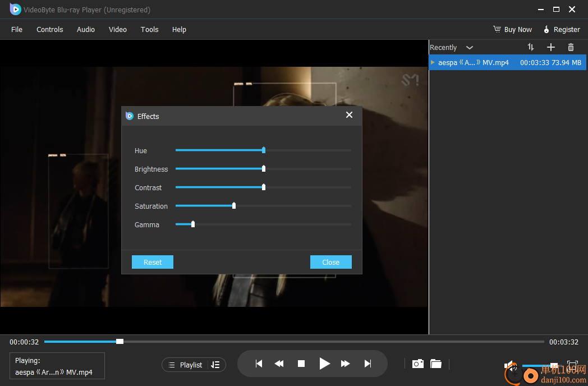Adjust the Gamma slider handle
588x386 pixels.
point(193,224)
